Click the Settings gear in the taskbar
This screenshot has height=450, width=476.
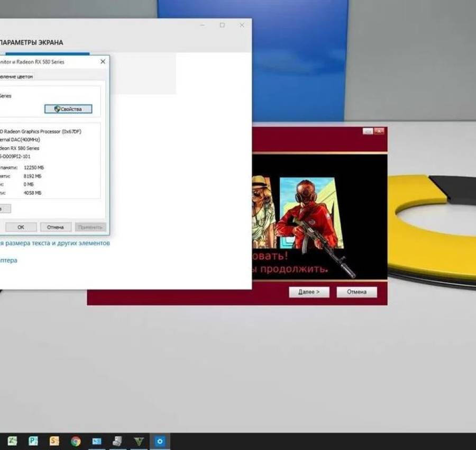[x=160, y=440]
